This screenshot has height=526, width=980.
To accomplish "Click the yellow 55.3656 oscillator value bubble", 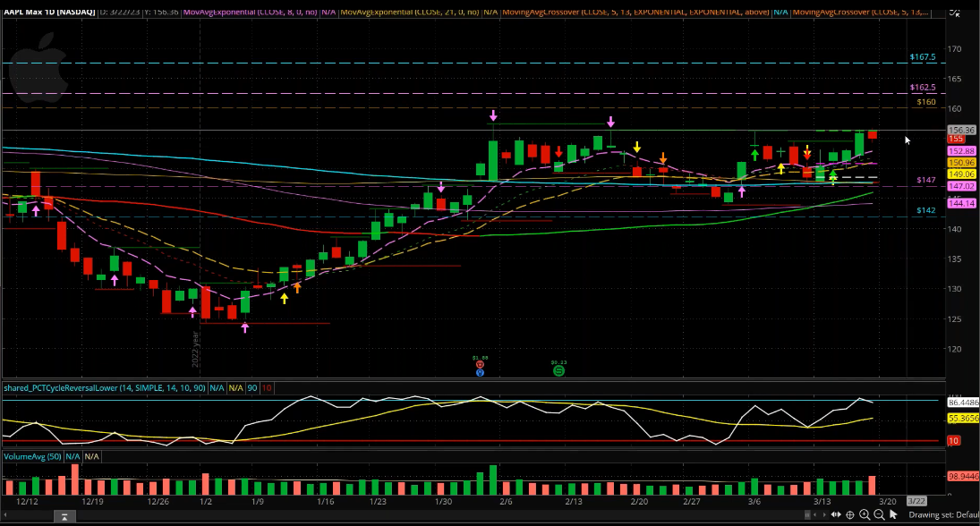I will 963,419.
